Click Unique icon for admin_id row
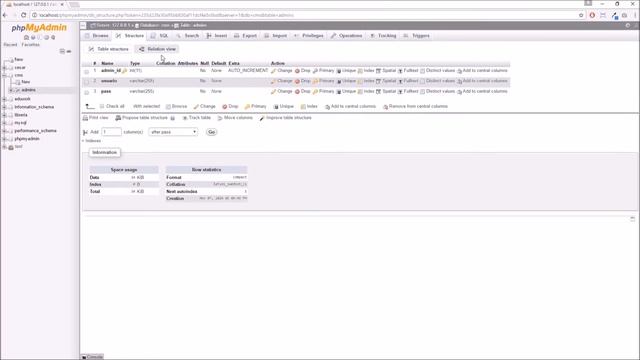 coord(339,71)
